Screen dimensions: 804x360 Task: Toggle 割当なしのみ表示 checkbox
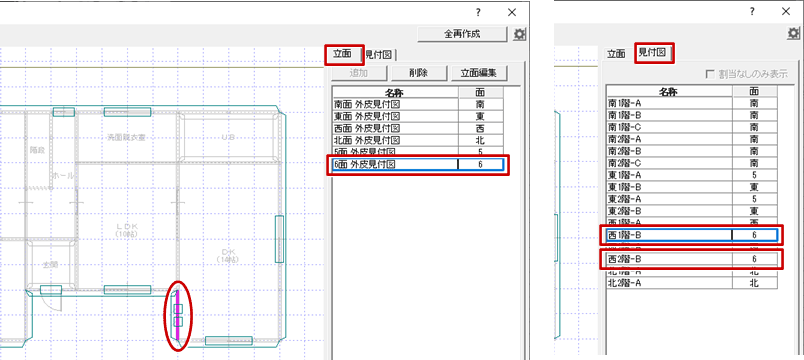pos(710,74)
